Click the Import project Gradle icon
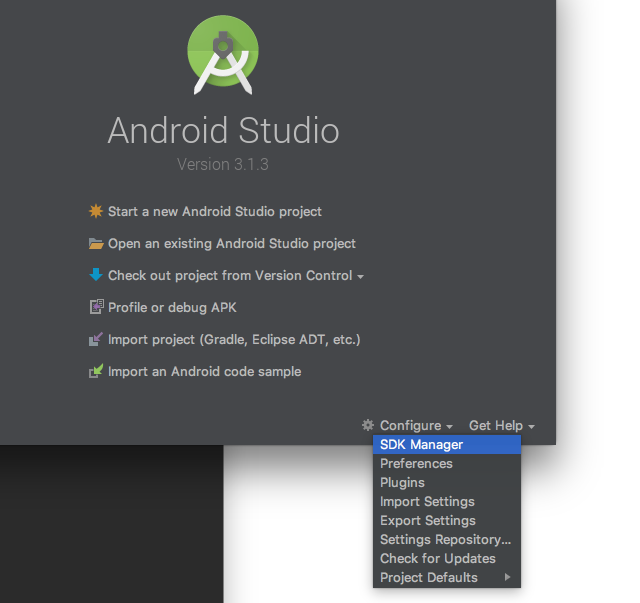Viewport: 640px width, 603px height. click(x=96, y=339)
